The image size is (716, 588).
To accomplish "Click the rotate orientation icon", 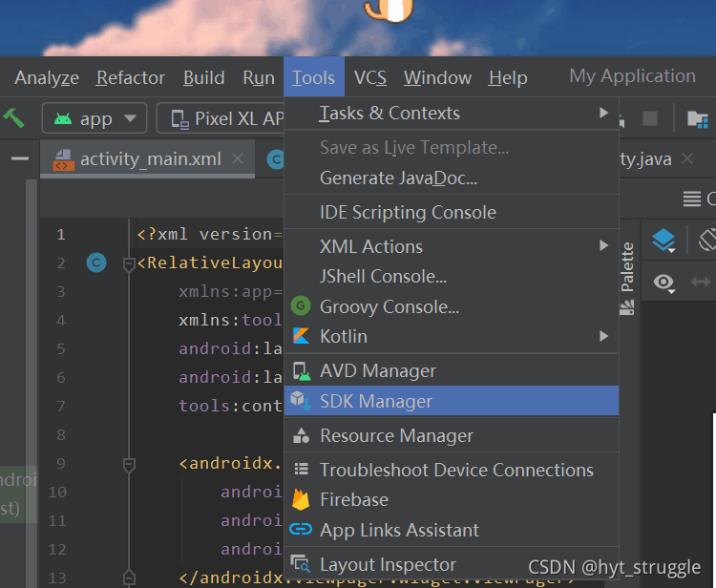I will [706, 240].
